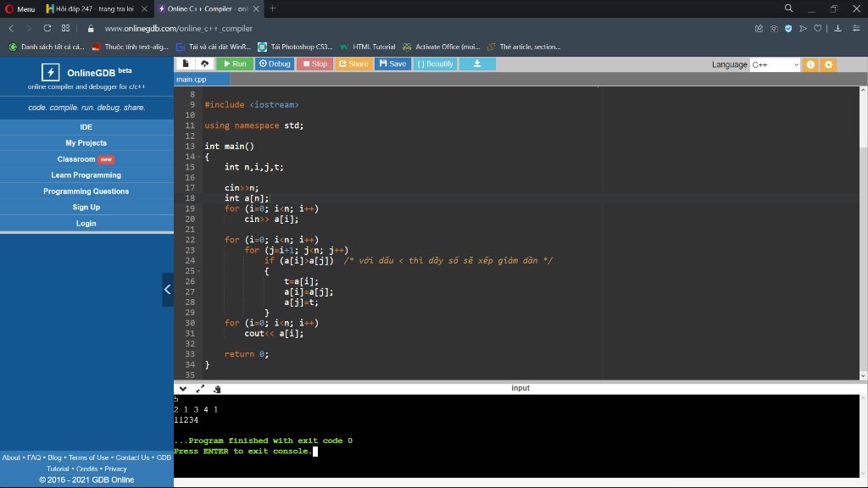The width and height of the screenshot is (868, 488).
Task: Click the Stop button
Action: 315,64
